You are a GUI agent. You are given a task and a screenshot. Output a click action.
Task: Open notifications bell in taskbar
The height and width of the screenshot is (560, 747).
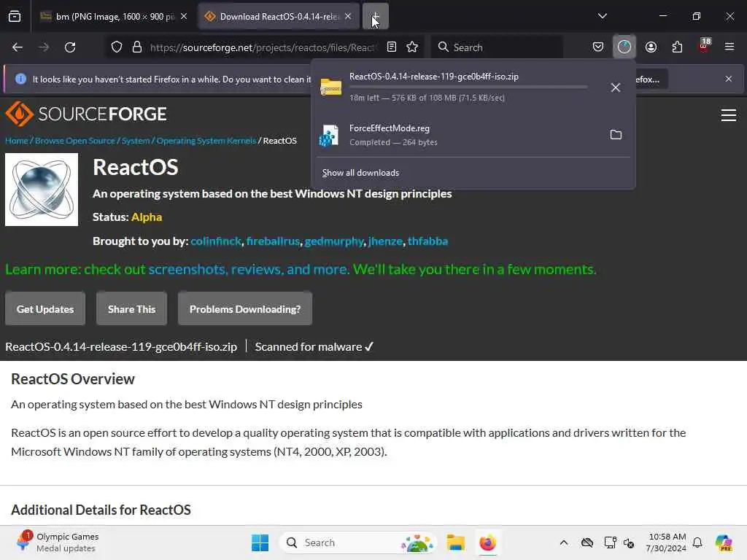pos(697,542)
